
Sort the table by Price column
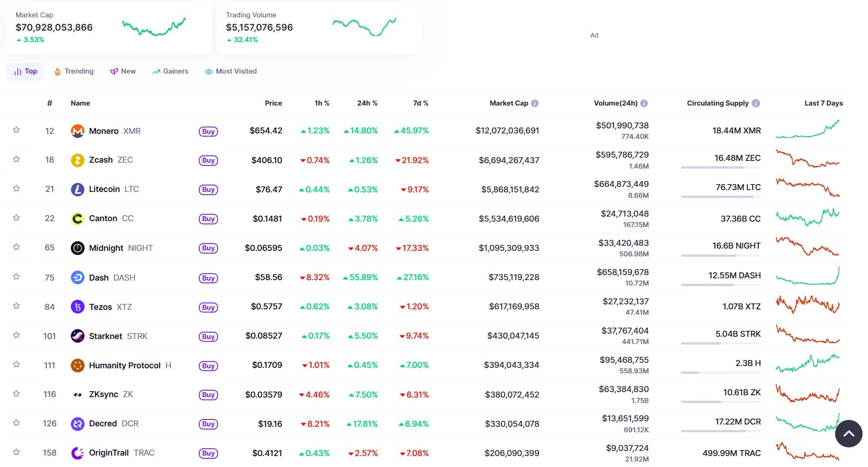coord(273,103)
